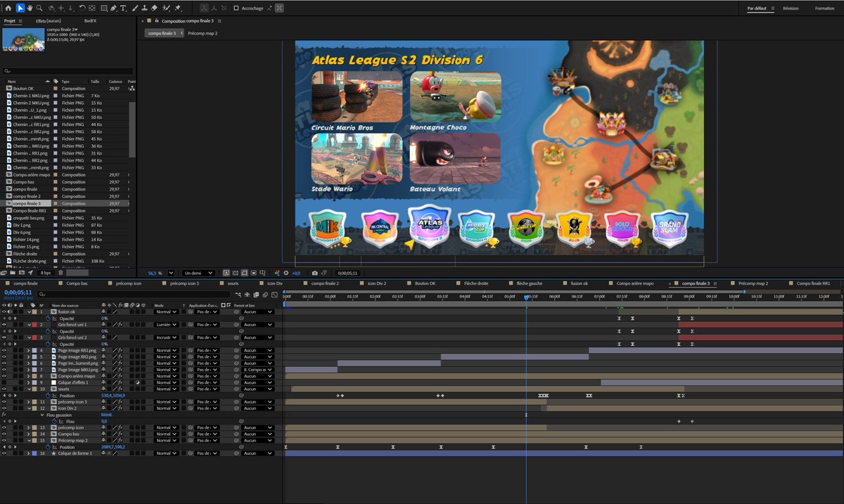Viewport: 844px width, 504px height.
Task: Click the timeline timecode 0;00;05;11
Action: [x=18, y=292]
